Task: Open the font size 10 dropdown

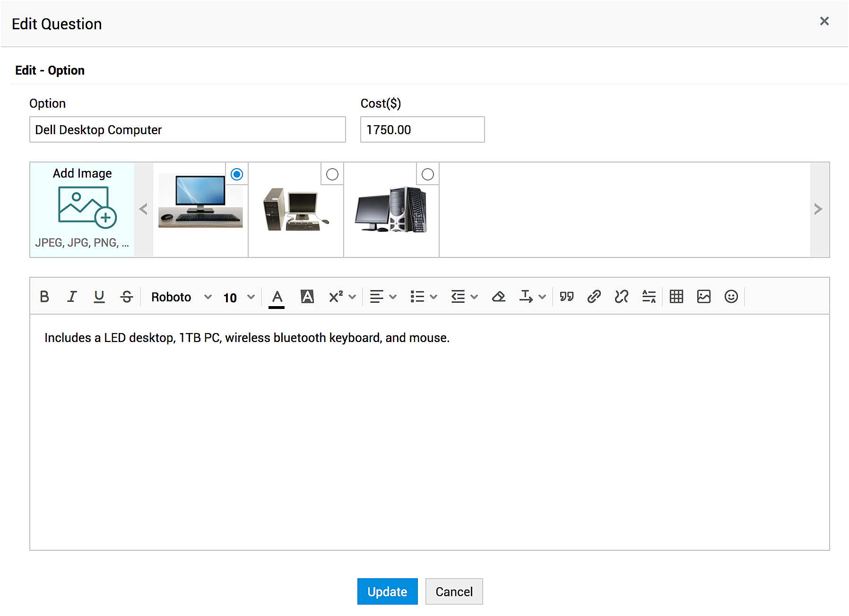Action: pos(239,297)
